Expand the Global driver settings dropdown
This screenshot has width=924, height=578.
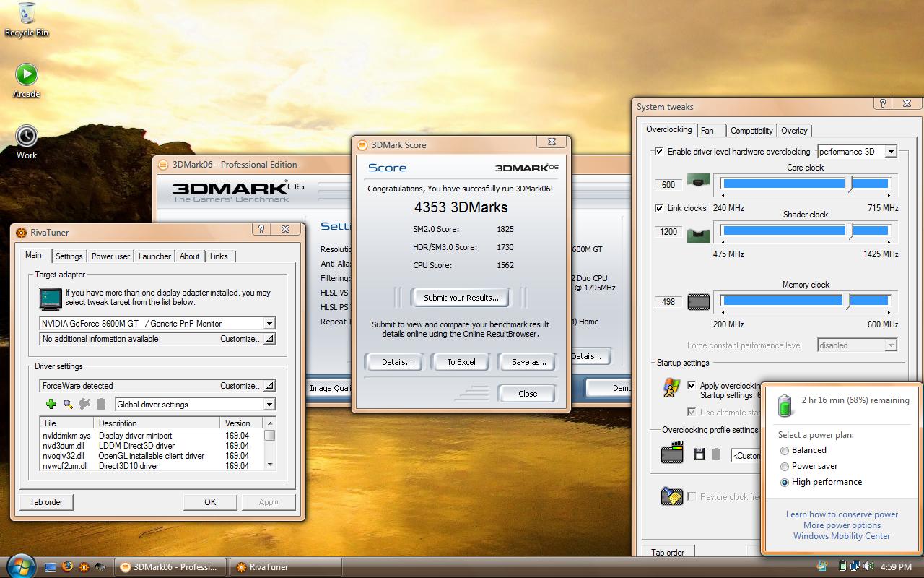click(x=269, y=405)
